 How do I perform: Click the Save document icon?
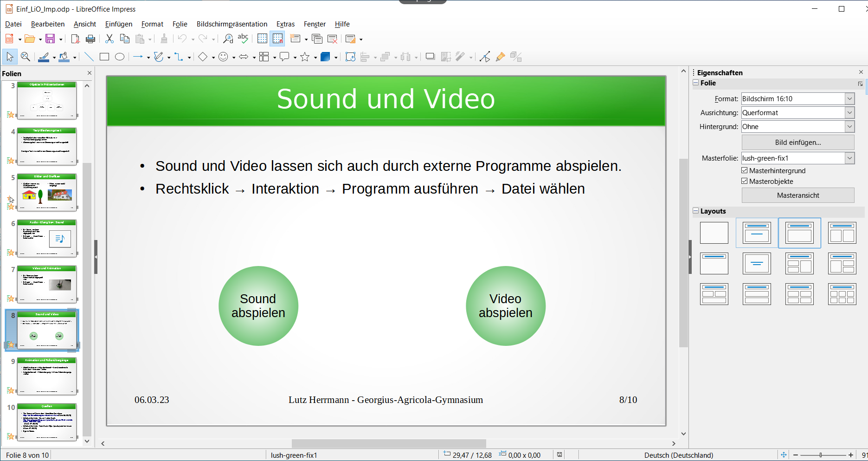50,39
